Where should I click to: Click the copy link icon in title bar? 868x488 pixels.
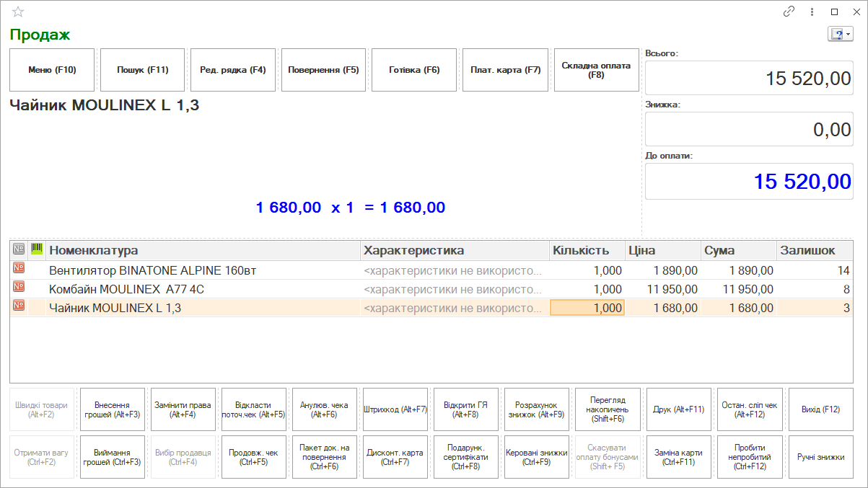(789, 12)
